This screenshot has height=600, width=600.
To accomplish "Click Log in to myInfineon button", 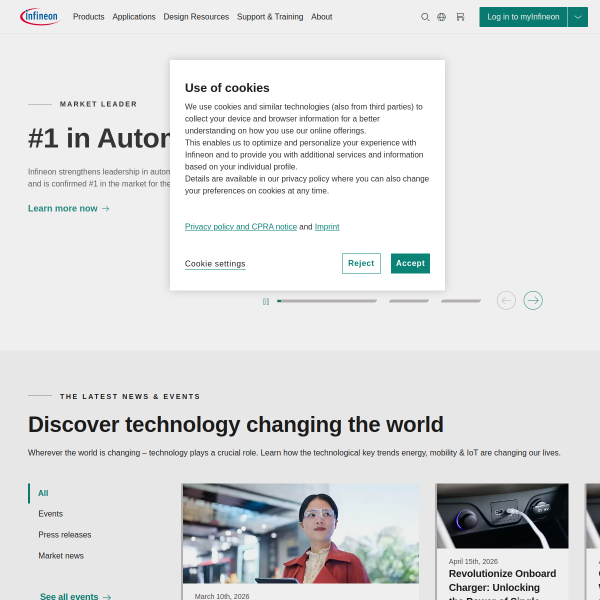I will pyautogui.click(x=523, y=17).
